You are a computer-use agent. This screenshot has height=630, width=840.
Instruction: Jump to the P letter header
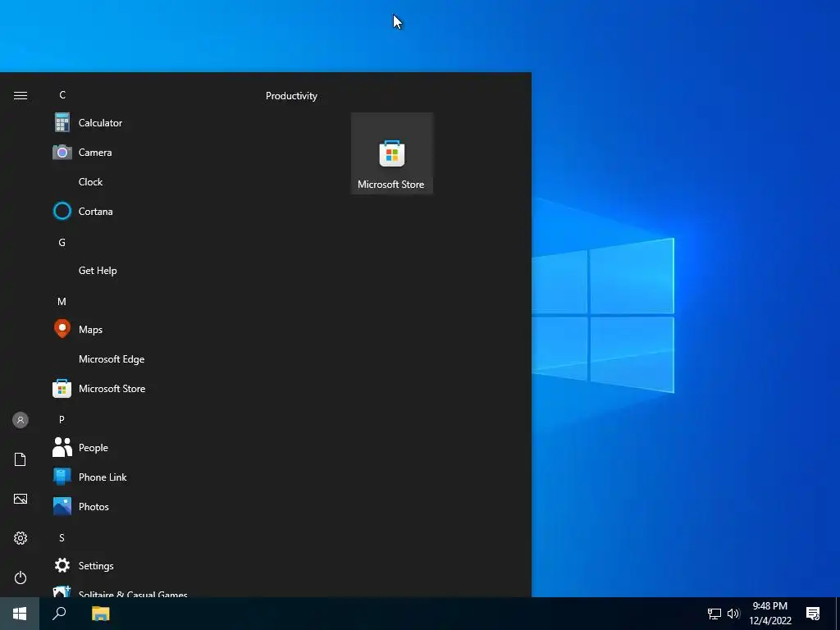pyautogui.click(x=62, y=419)
